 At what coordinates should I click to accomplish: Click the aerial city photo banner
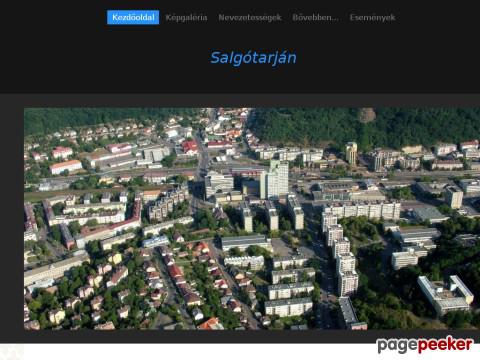(x=252, y=219)
